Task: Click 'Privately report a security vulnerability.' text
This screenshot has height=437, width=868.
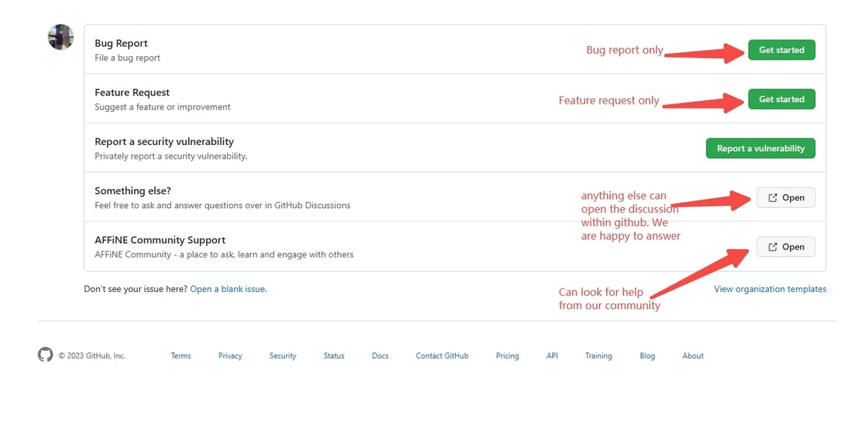Action: (171, 156)
